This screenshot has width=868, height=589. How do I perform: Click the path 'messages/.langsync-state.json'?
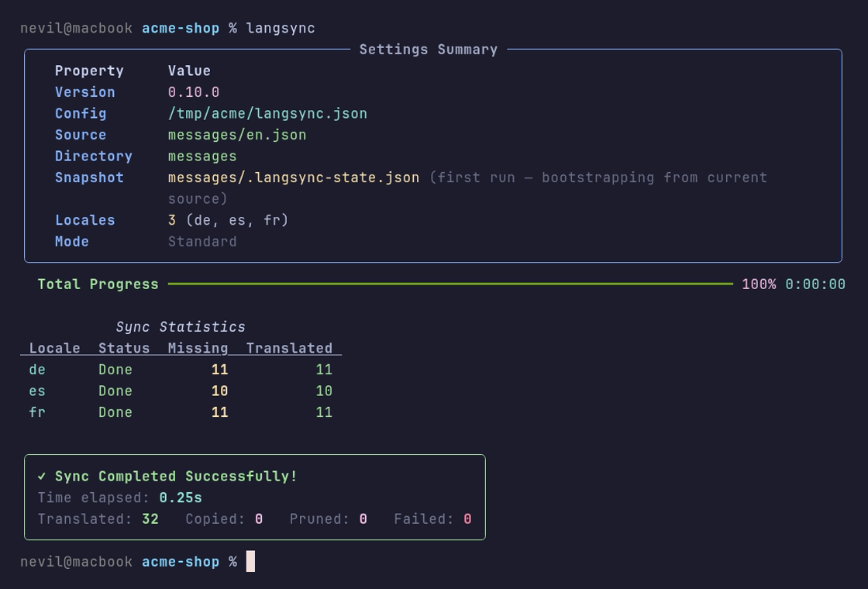click(294, 177)
